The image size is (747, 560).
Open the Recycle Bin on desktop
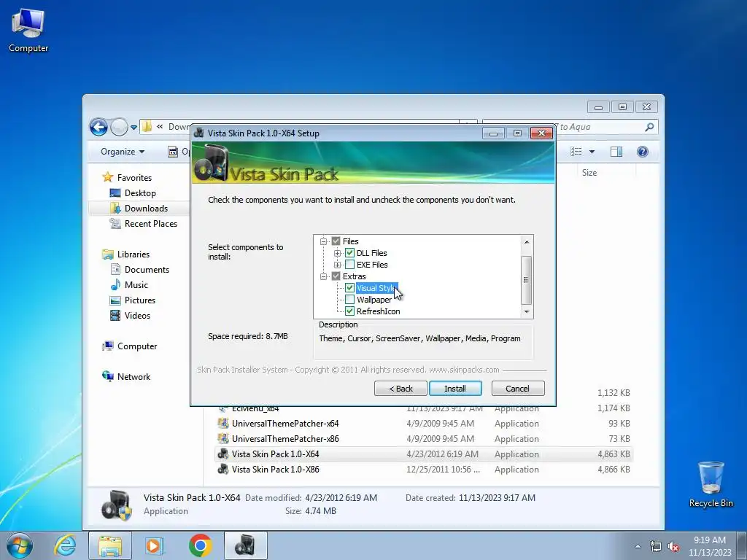click(x=711, y=484)
